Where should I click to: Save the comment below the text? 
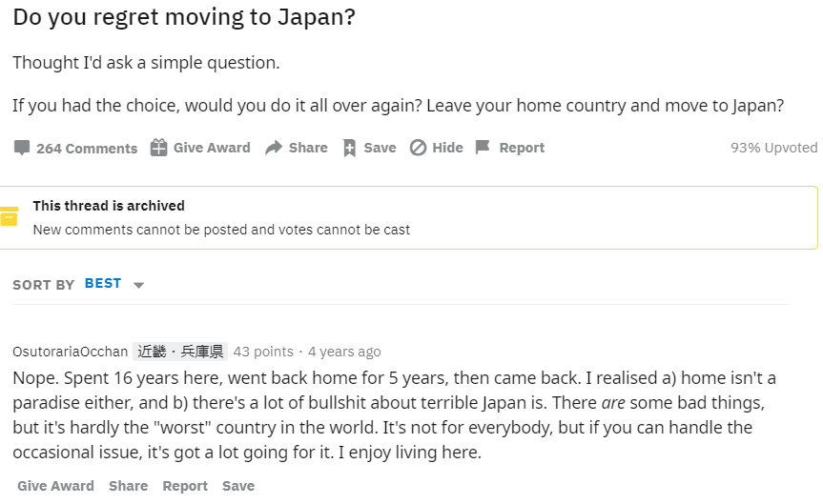pos(238,486)
